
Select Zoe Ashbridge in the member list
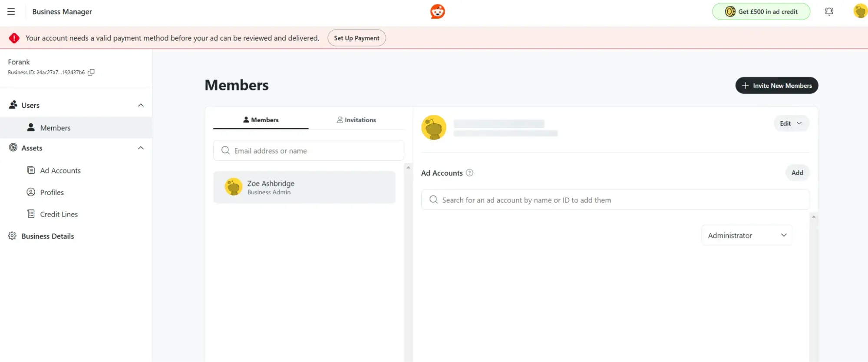pyautogui.click(x=304, y=187)
